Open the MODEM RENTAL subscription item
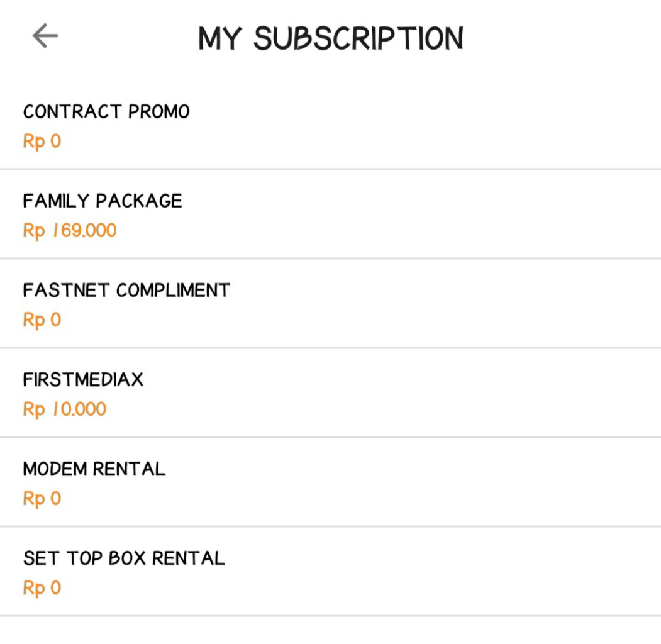This screenshot has height=644, width=661. pyautogui.click(x=94, y=469)
